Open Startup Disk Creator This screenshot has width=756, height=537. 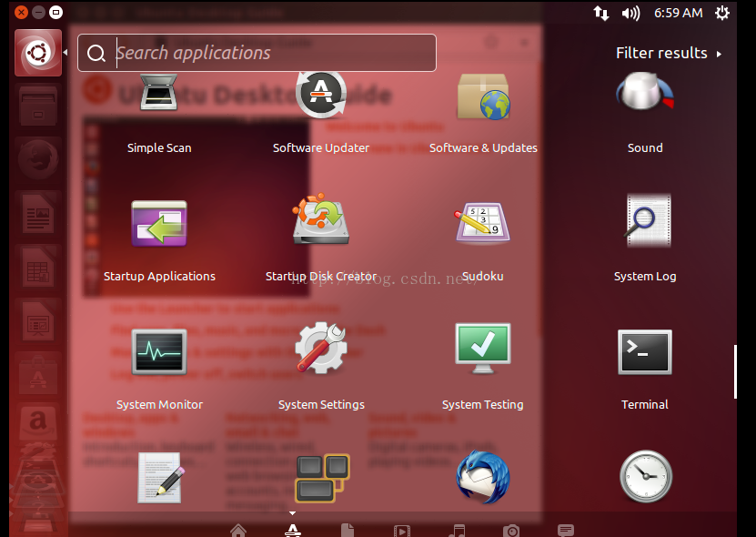[321, 219]
